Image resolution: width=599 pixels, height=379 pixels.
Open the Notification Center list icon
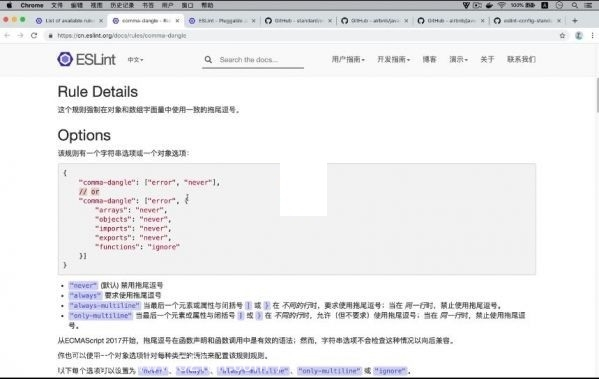point(588,5)
